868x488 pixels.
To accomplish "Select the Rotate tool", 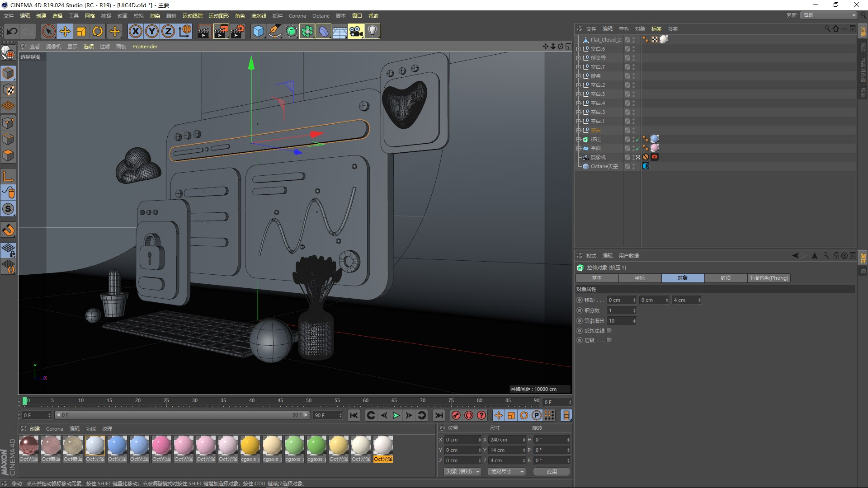I will (x=98, y=31).
